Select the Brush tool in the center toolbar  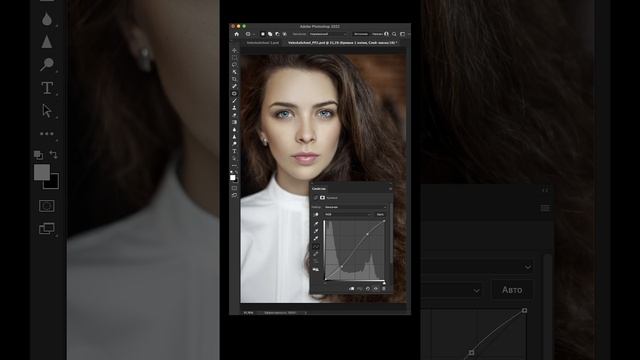(x=234, y=100)
